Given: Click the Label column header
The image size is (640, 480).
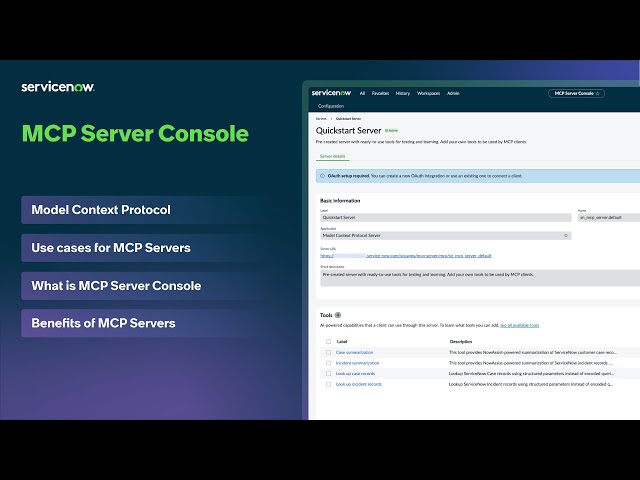Looking at the screenshot, I should [342, 342].
